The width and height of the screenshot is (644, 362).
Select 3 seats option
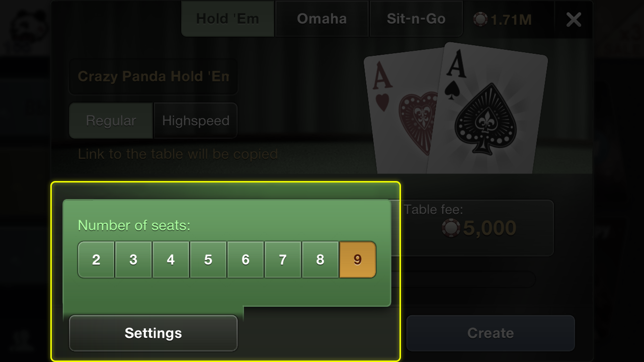click(x=133, y=259)
